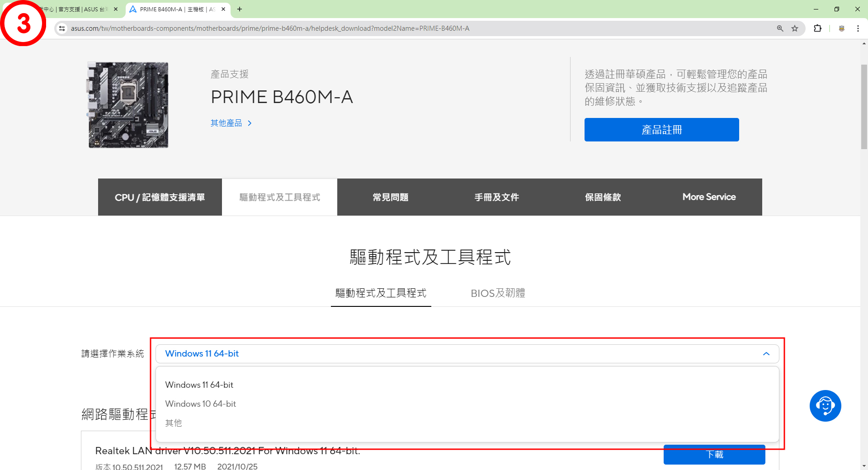Select the 驅動程式及工具程式 sub-tab
Image resolution: width=868 pixels, height=470 pixels.
click(x=381, y=293)
